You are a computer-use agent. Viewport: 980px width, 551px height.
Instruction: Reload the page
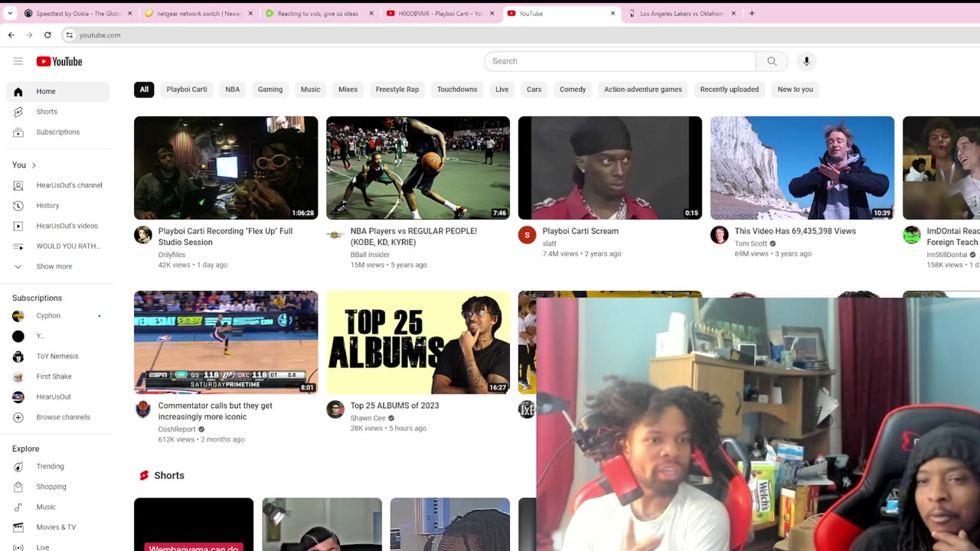coord(47,35)
